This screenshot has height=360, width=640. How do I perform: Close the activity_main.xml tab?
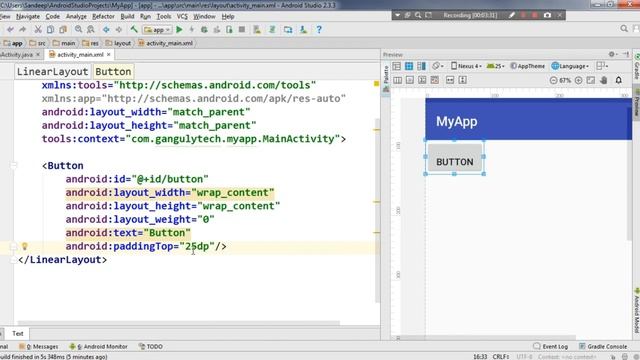point(109,54)
